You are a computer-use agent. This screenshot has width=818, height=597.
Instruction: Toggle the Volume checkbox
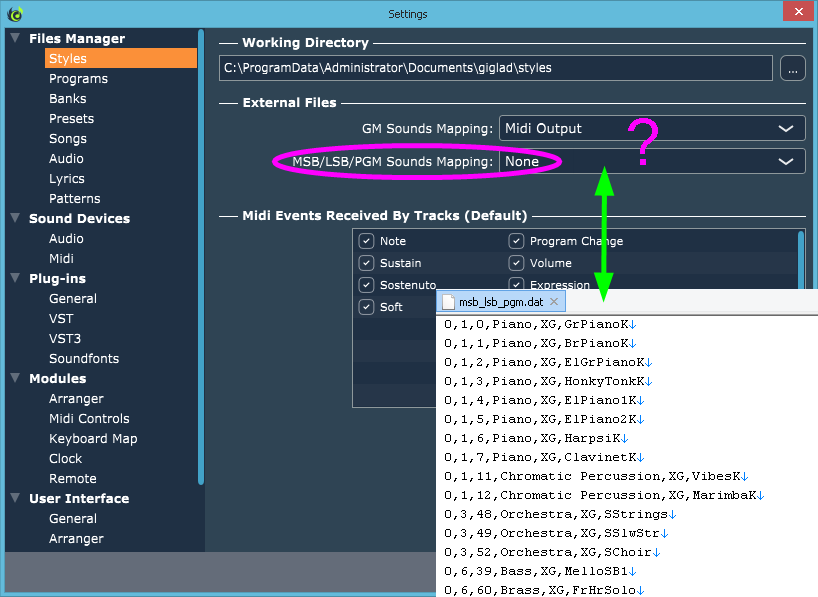(x=516, y=263)
